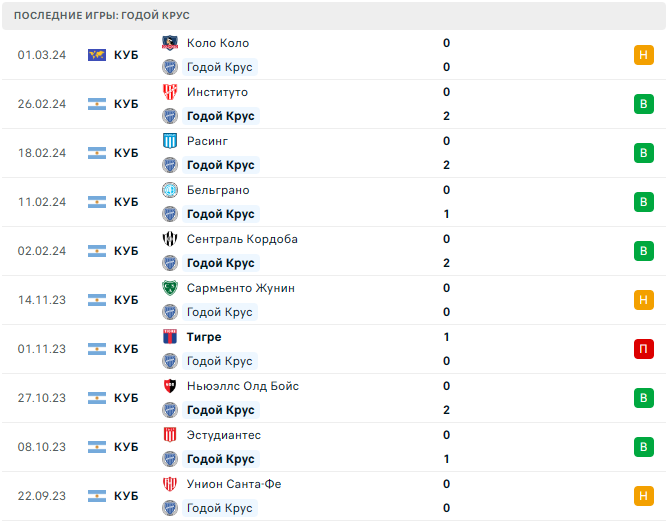Image resolution: width=668 pixels, height=522 pixels.
Task: Open the Ньюэллс Олд Бойс link
Action: [x=243, y=386]
